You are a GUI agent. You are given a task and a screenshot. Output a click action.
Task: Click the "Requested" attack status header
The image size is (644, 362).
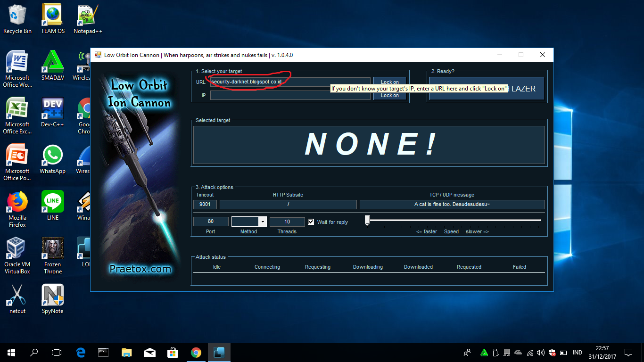click(469, 267)
